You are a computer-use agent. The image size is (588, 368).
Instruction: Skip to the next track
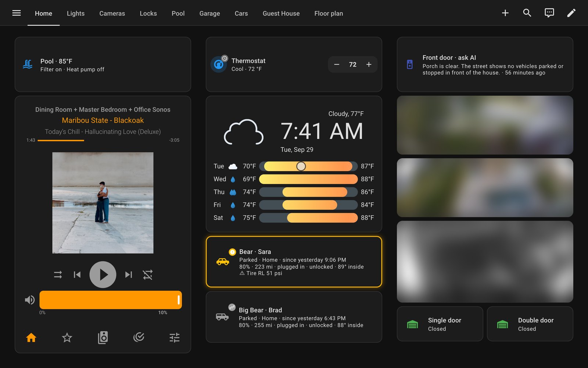[129, 275]
